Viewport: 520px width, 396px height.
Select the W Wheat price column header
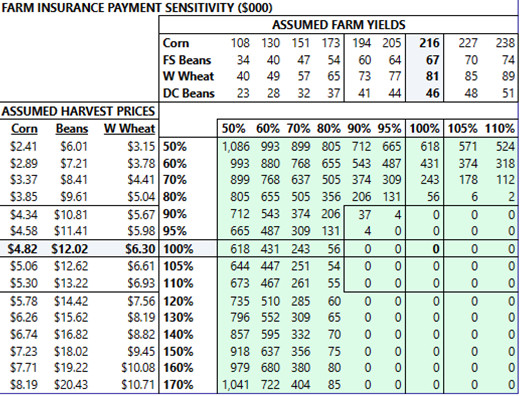pyautogui.click(x=129, y=129)
